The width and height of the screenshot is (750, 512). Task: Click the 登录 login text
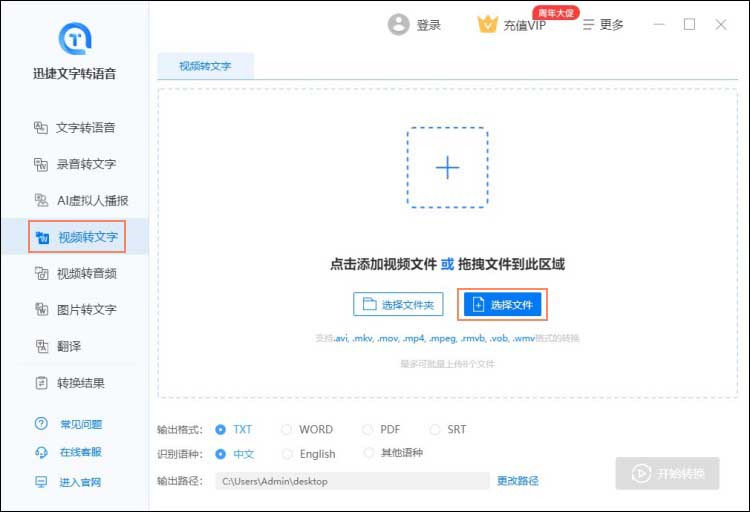pos(429,25)
